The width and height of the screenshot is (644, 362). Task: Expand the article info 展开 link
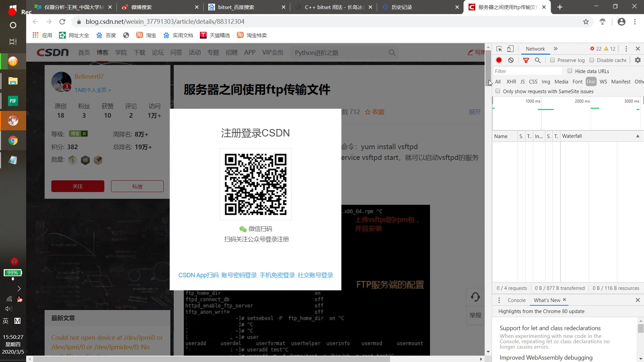point(475,112)
